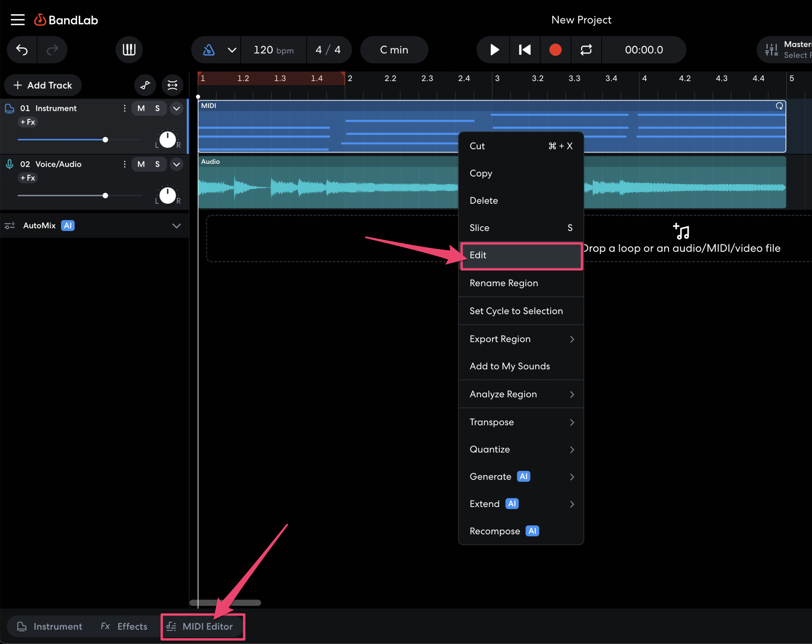This screenshot has width=812, height=644.
Task: Toggle the cycle loop icon
Action: 586,50
